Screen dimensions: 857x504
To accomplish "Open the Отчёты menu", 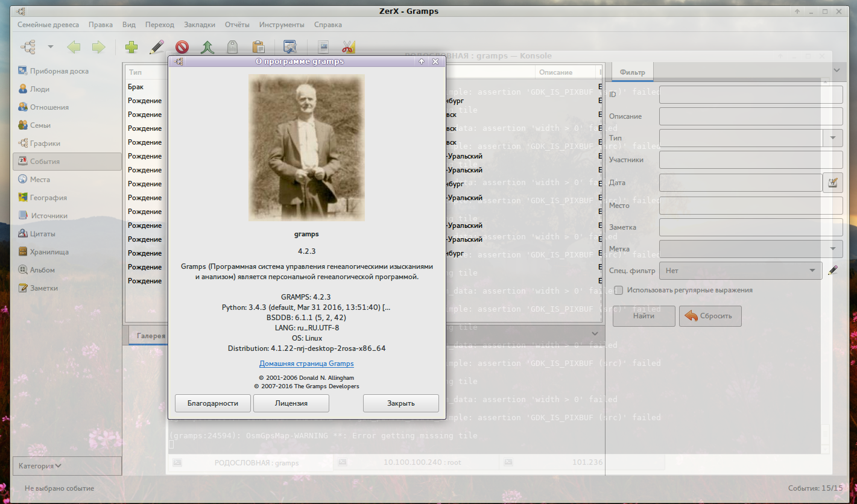I will pos(237,25).
